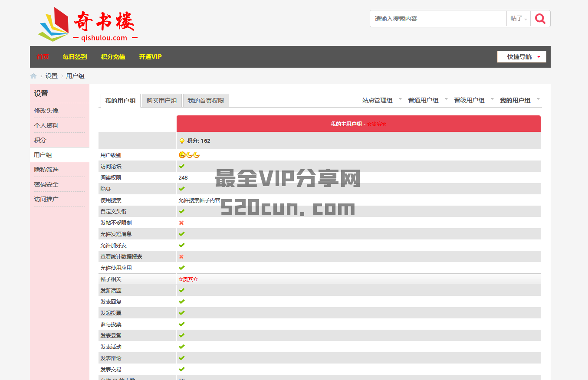Click the 阅读权限 value 248
The image size is (588, 380).
pos(183,177)
